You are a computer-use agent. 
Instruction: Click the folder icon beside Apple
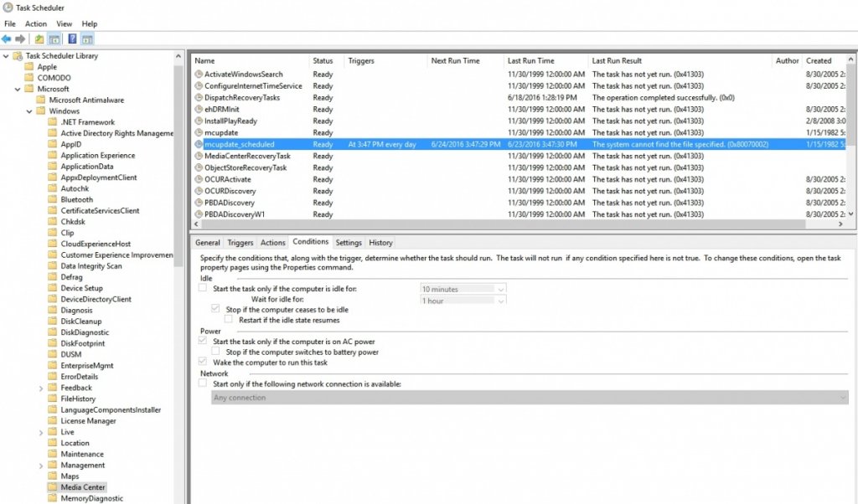(29, 67)
